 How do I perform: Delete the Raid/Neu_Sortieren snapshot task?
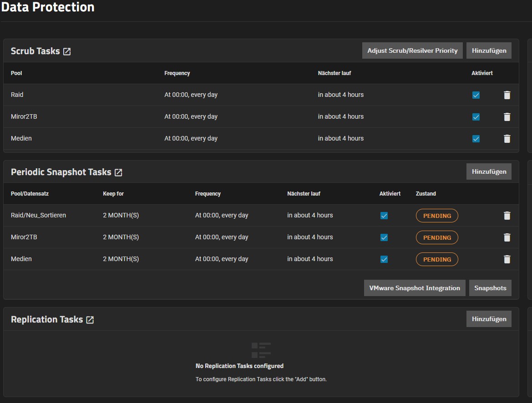507,216
